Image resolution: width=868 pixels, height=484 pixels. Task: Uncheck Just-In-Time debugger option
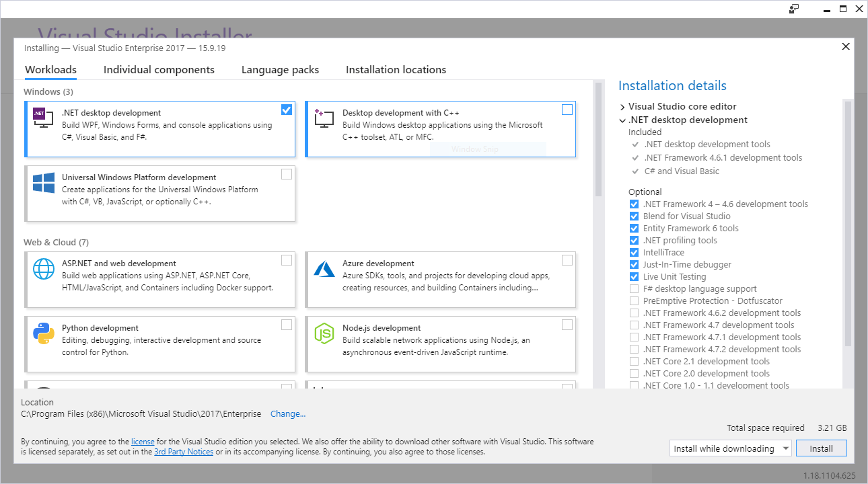[x=634, y=265]
